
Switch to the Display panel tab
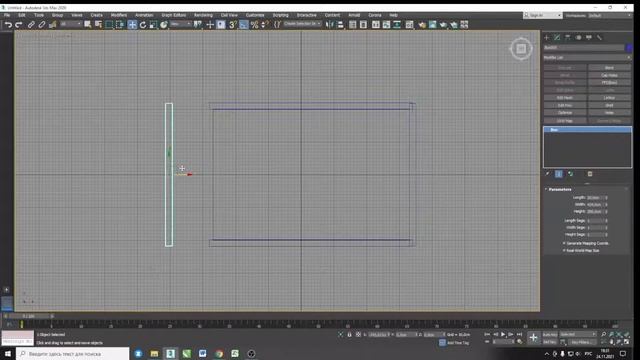(589, 38)
